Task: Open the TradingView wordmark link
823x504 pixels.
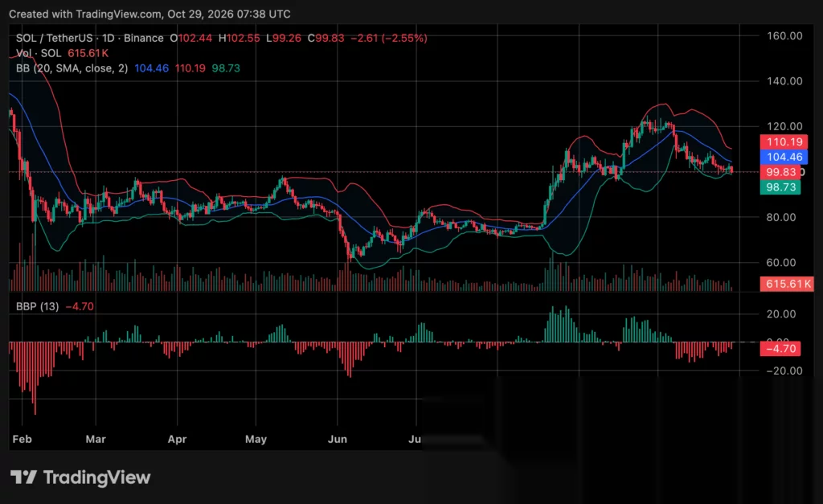Action: coord(97,477)
